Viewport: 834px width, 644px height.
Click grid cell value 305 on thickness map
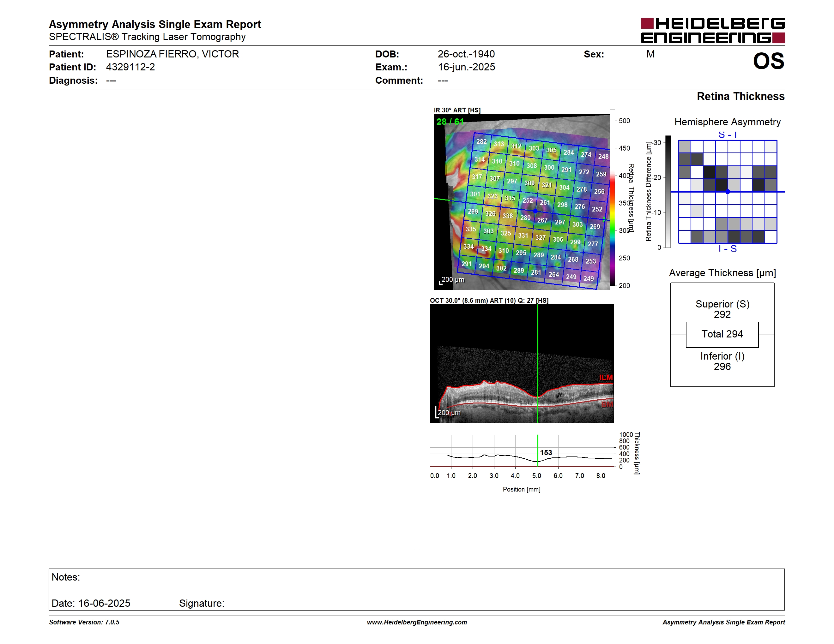tap(551, 150)
